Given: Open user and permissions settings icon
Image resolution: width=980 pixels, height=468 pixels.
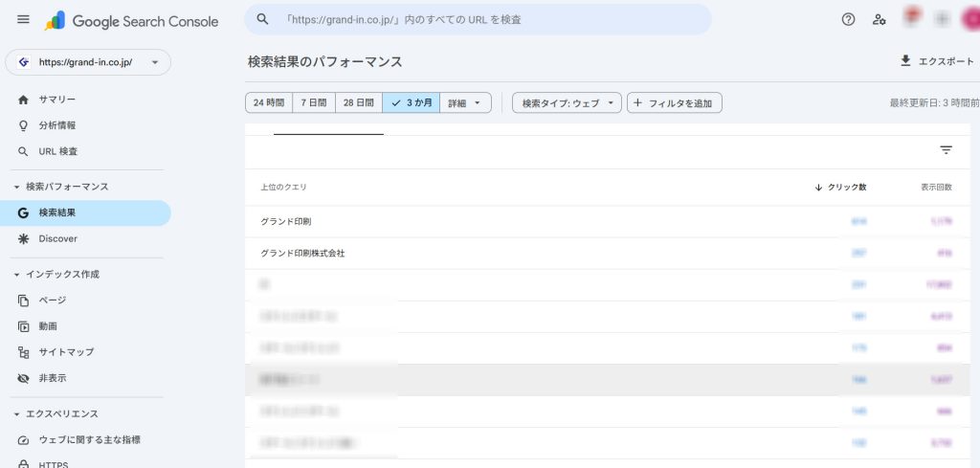Looking at the screenshot, I should pos(879,19).
